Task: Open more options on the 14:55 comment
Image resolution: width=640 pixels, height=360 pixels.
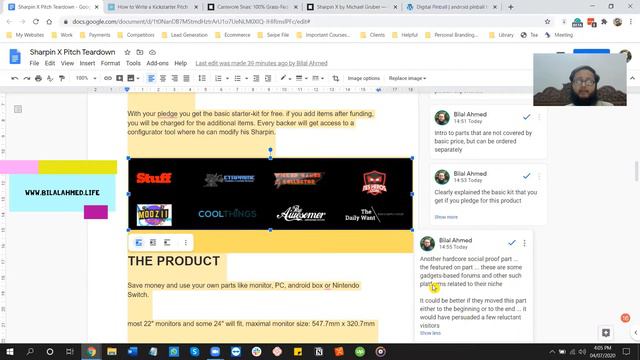Action: (524, 243)
